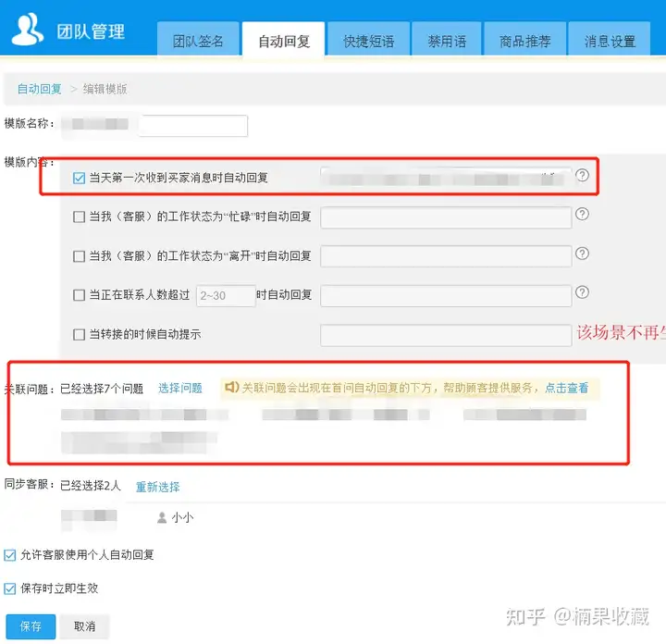Focus the 离开 status reply text field
666x644 pixels.
coord(446,256)
